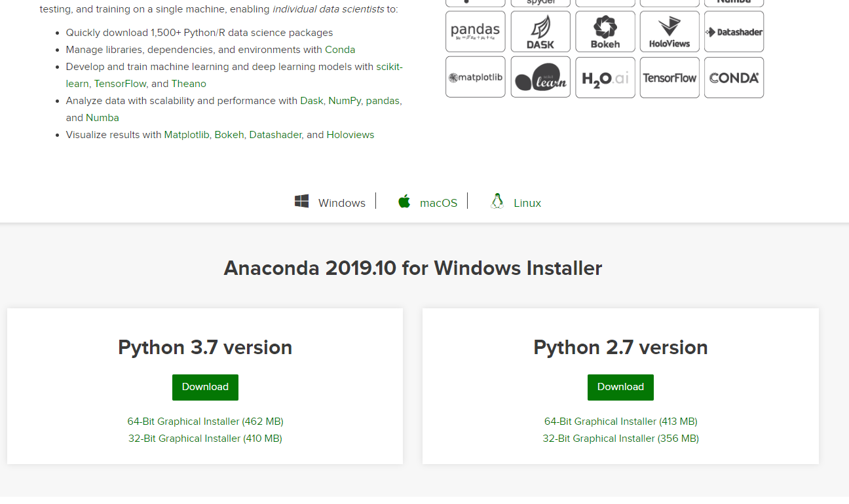Image resolution: width=849 pixels, height=504 pixels.
Task: Open the Bokeh text link
Action: click(x=229, y=135)
